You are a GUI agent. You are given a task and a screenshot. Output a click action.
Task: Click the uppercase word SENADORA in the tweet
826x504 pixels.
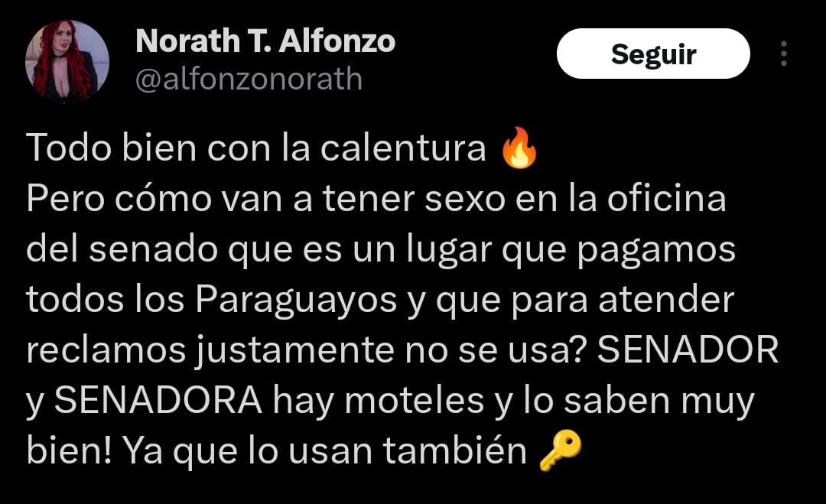pyautogui.click(x=158, y=400)
